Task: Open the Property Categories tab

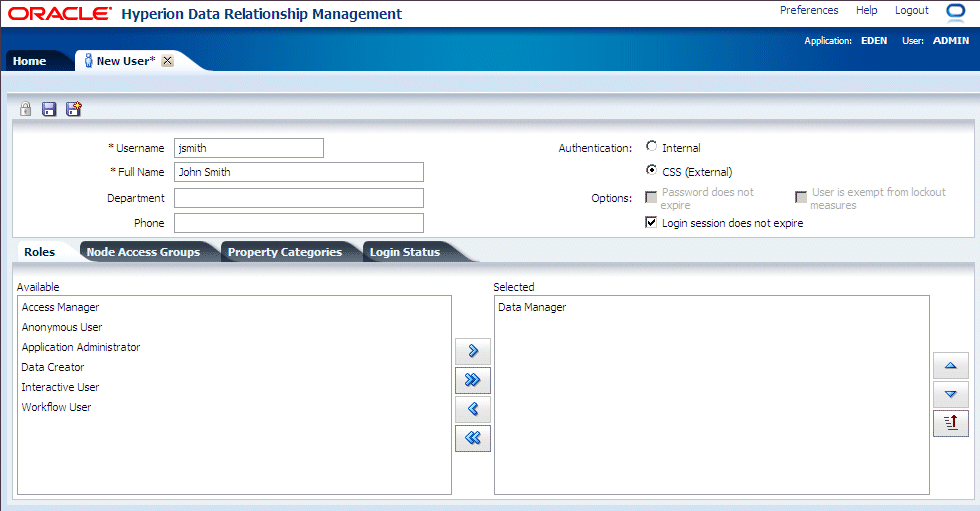Action: [284, 252]
